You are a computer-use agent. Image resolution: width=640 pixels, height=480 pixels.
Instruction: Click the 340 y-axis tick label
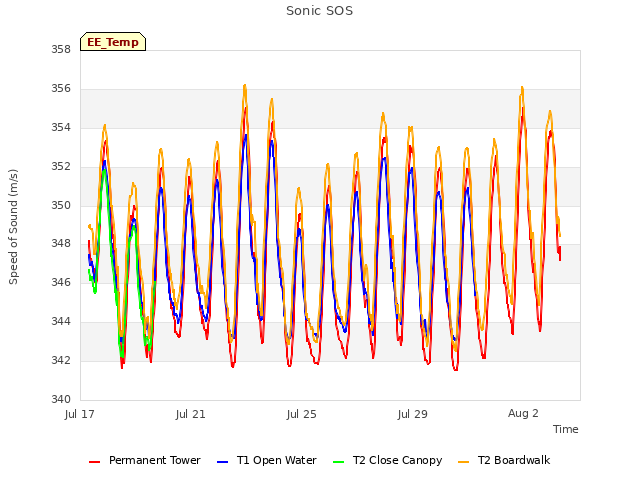pyautogui.click(x=61, y=399)
